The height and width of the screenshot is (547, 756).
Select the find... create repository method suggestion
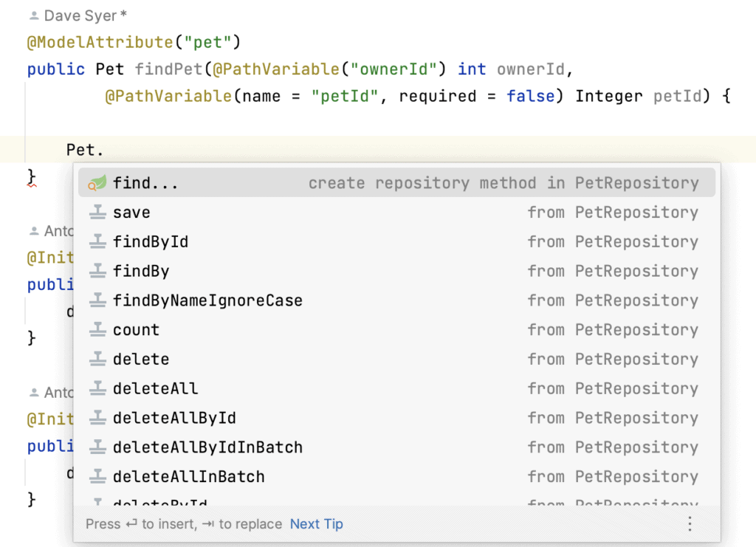click(x=396, y=183)
